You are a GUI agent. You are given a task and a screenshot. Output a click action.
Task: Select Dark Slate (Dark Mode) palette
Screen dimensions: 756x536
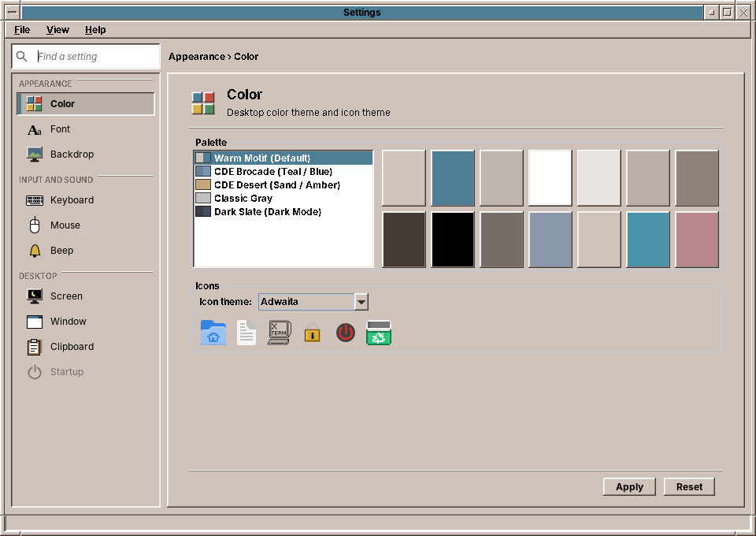(x=283, y=211)
